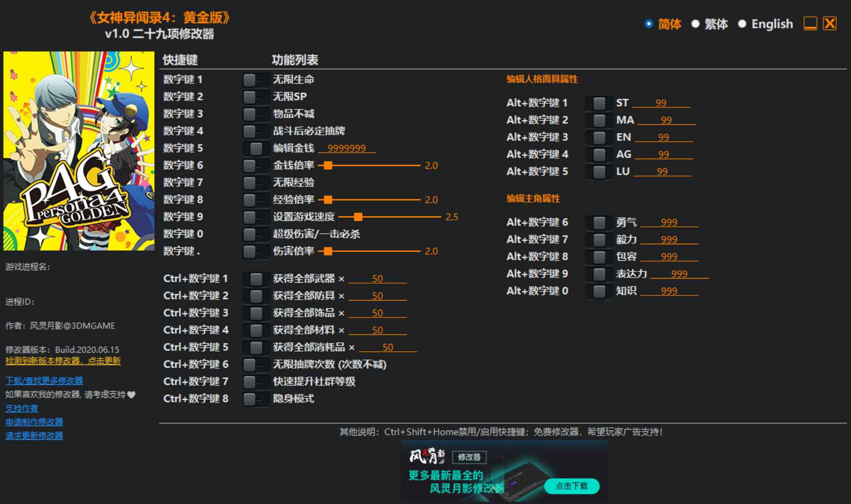Enable the 无限SP toggle
The image size is (851, 504).
tap(255, 97)
